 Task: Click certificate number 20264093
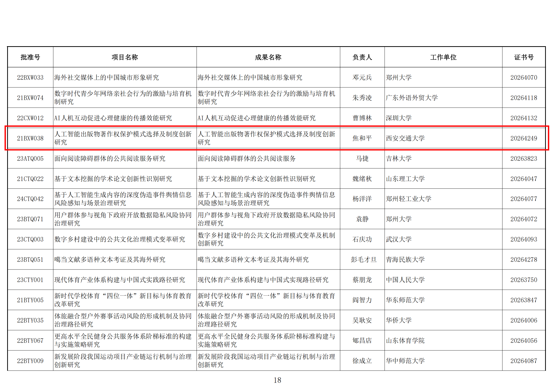point(524,239)
